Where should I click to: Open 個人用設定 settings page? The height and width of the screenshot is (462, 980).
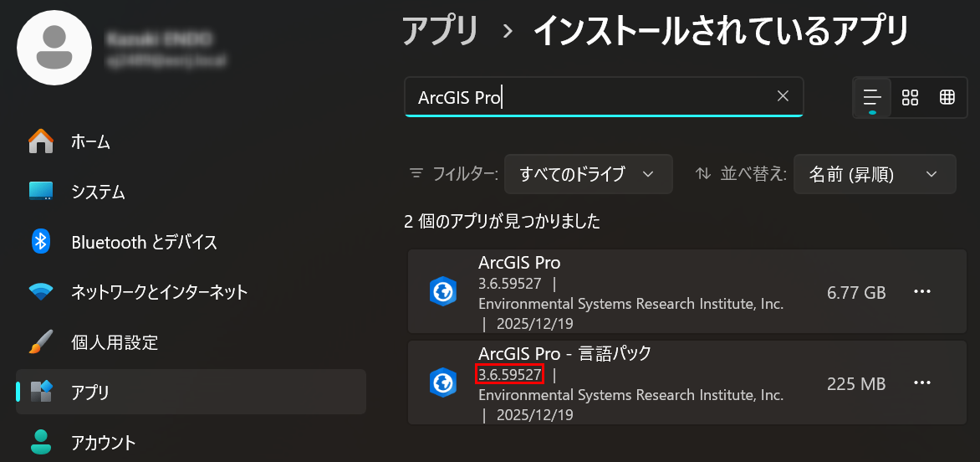pos(115,342)
